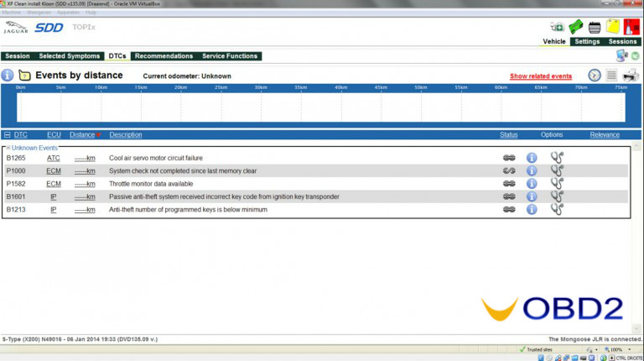Open the Service Functions tab
The width and height of the screenshot is (644, 361).
(x=230, y=56)
